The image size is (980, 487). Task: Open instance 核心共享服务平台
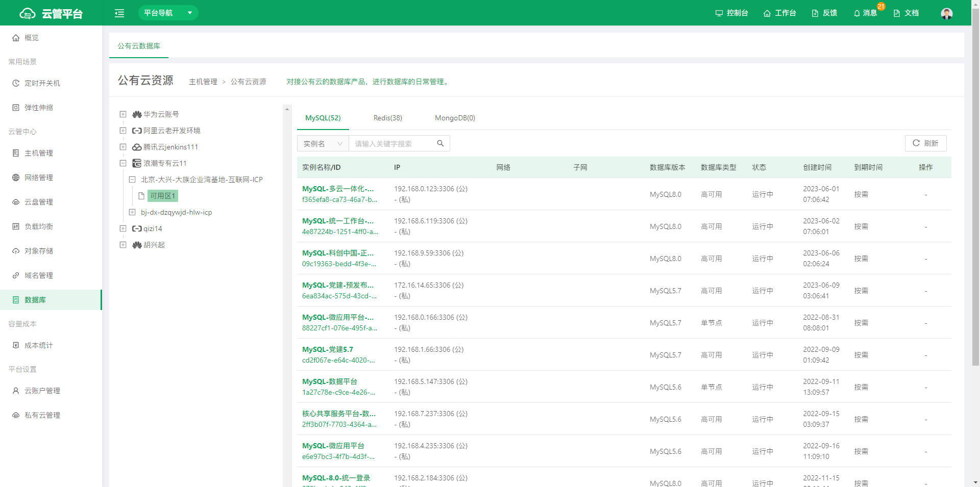point(339,414)
